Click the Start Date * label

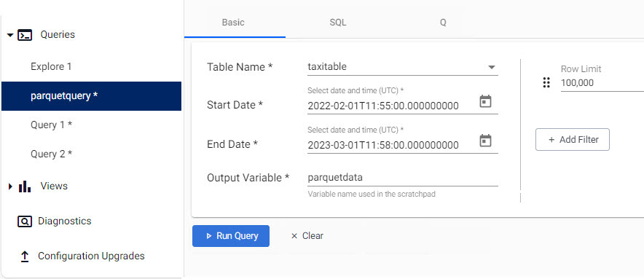coord(235,105)
